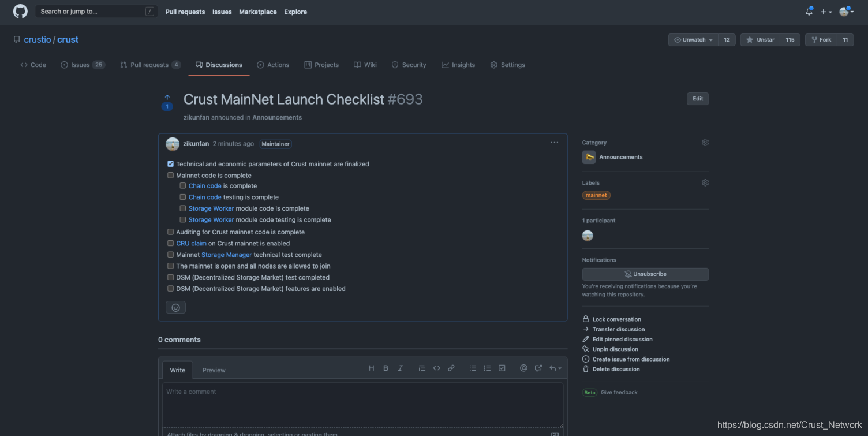The height and width of the screenshot is (436, 868).
Task: Insert a link in the comment
Action: click(451, 368)
